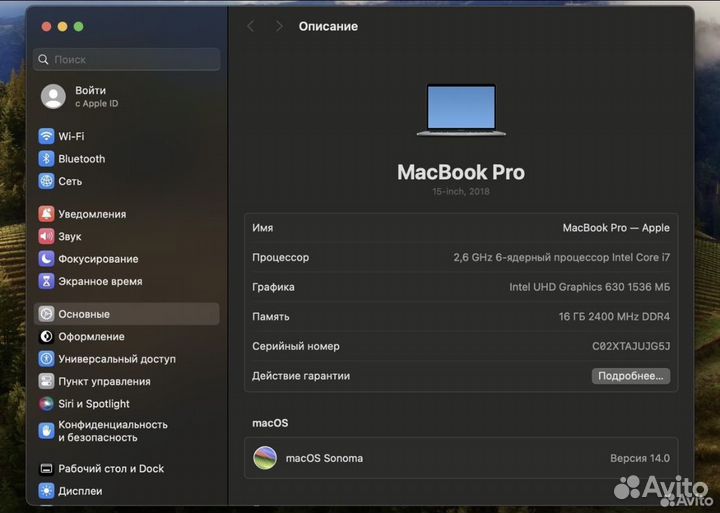Focus the Поиск search field

click(127, 59)
